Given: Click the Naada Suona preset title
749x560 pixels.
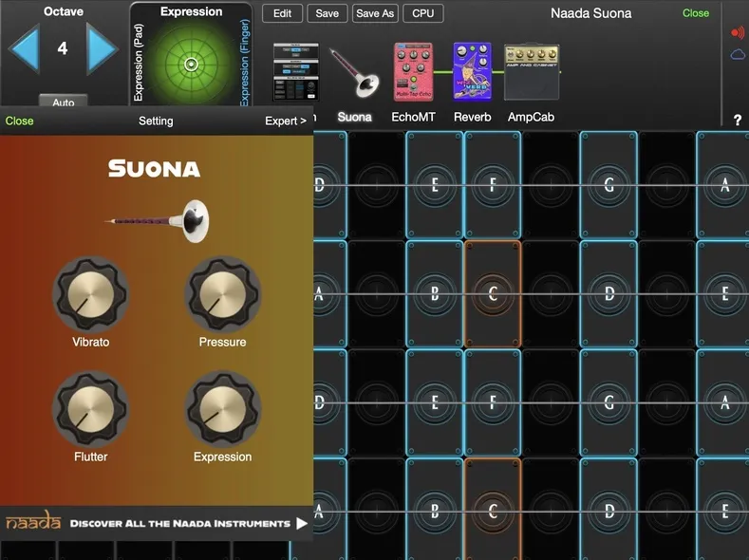Looking at the screenshot, I should (x=590, y=13).
